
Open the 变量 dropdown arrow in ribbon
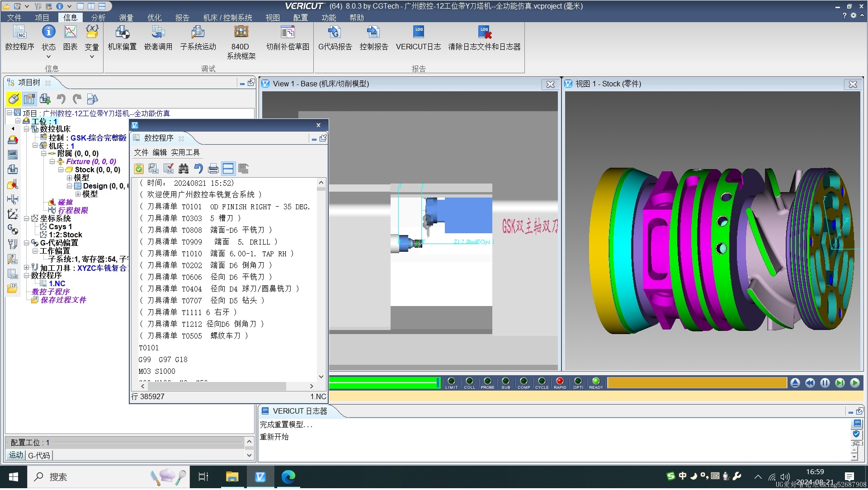[92, 57]
